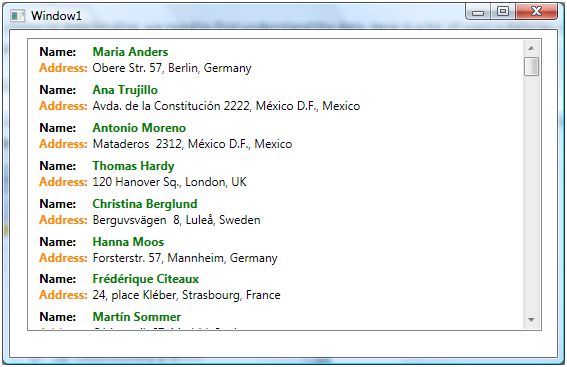Select the name Martín Sommer
567x367 pixels.
tap(137, 317)
